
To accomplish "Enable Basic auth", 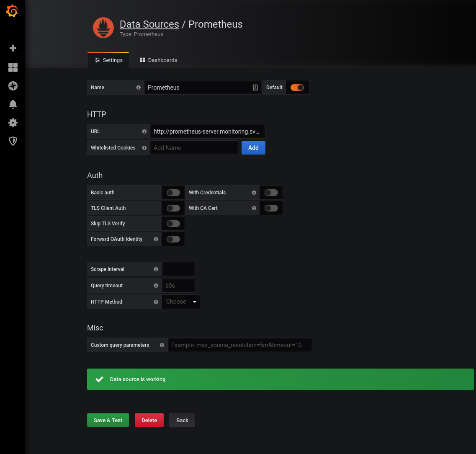I will [173, 192].
